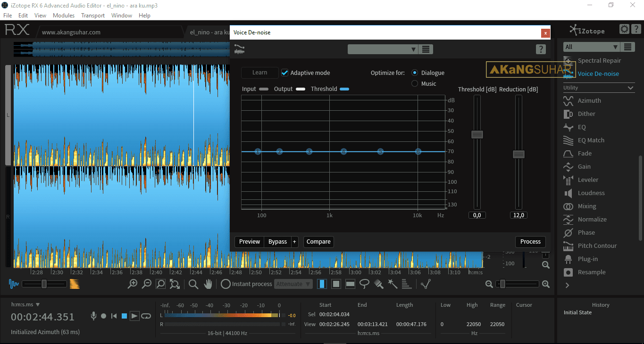The height and width of the screenshot is (344, 644).
Task: Select the Zoom magnifier tool
Action: click(193, 284)
